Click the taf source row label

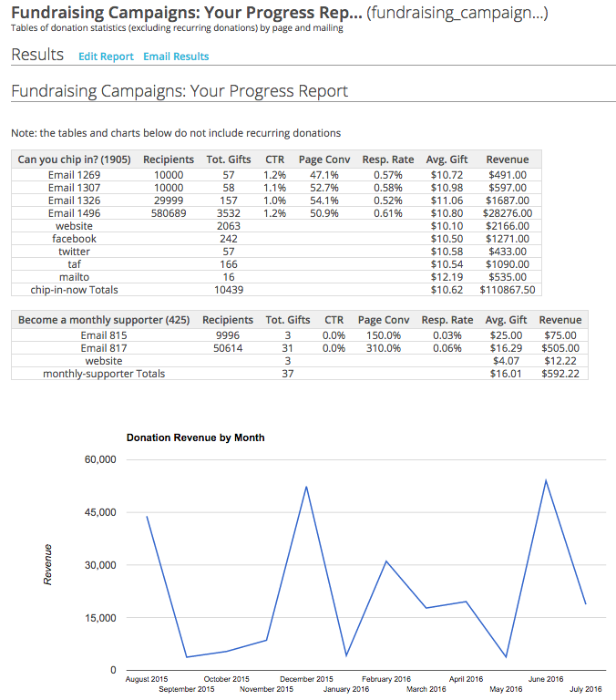[x=74, y=264]
